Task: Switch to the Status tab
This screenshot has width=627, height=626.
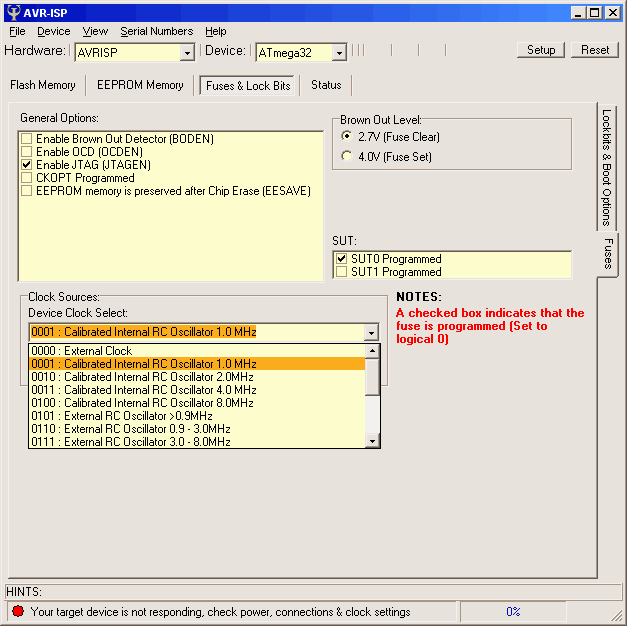Action: 326,85
